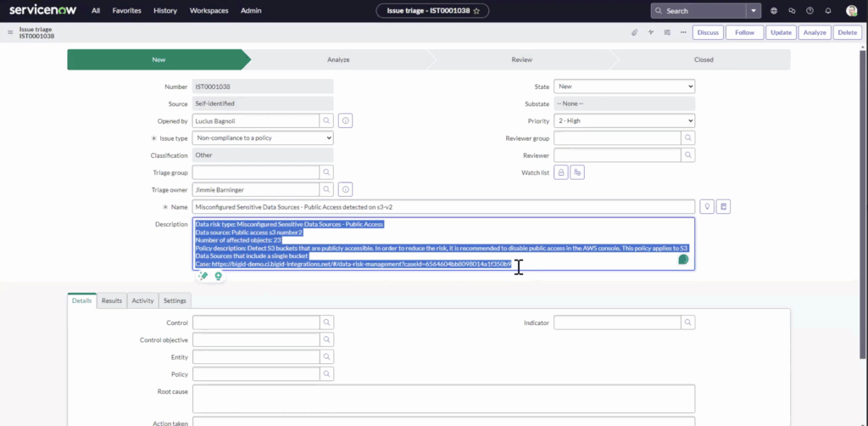The image size is (868, 426).
Task: Click into the Name field
Action: point(443,206)
